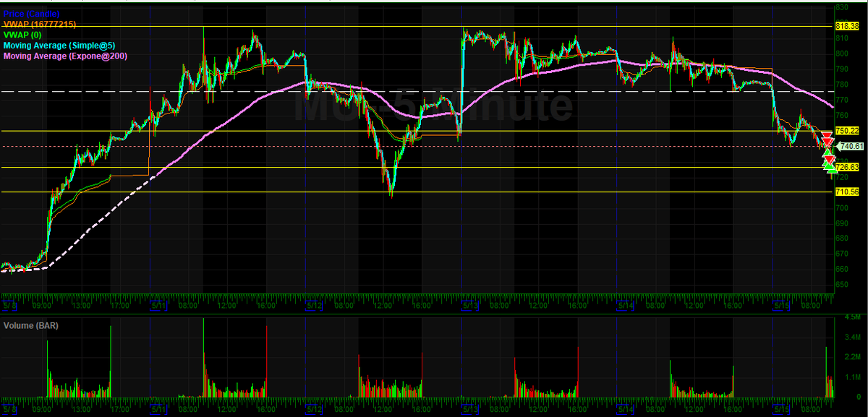This screenshot has width=868, height=417.
Task: Select the 710.56 price level tag
Action: (846, 192)
